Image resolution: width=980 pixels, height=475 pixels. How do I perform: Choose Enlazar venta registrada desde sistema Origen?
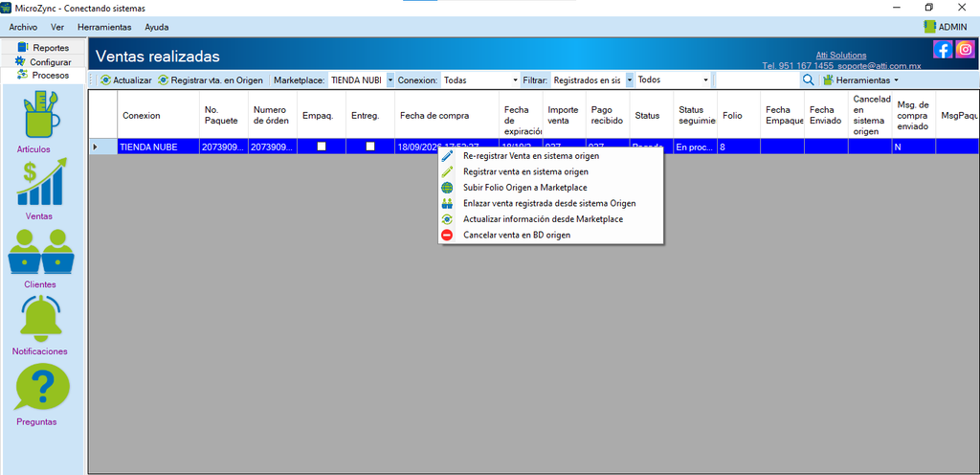click(x=550, y=203)
